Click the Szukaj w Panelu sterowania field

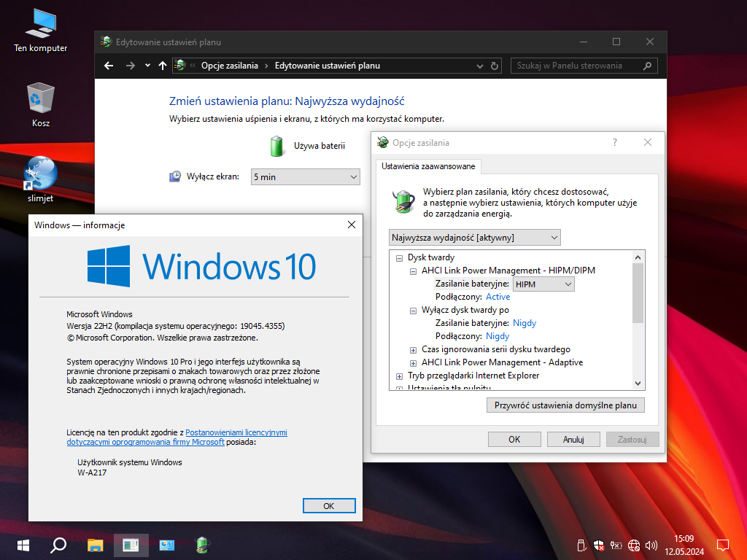576,66
